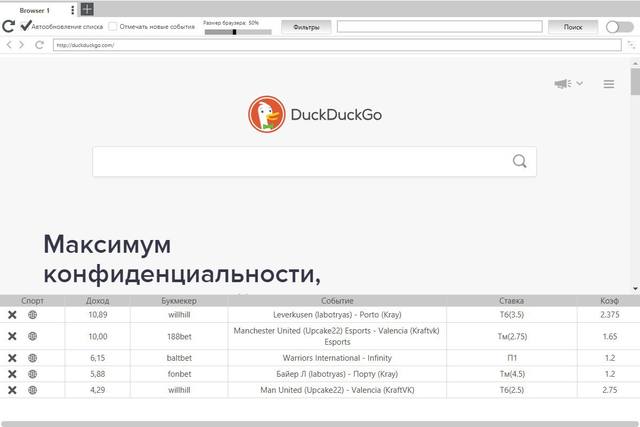
Task: Select the baltbet bookmaker cell
Action: click(179, 358)
